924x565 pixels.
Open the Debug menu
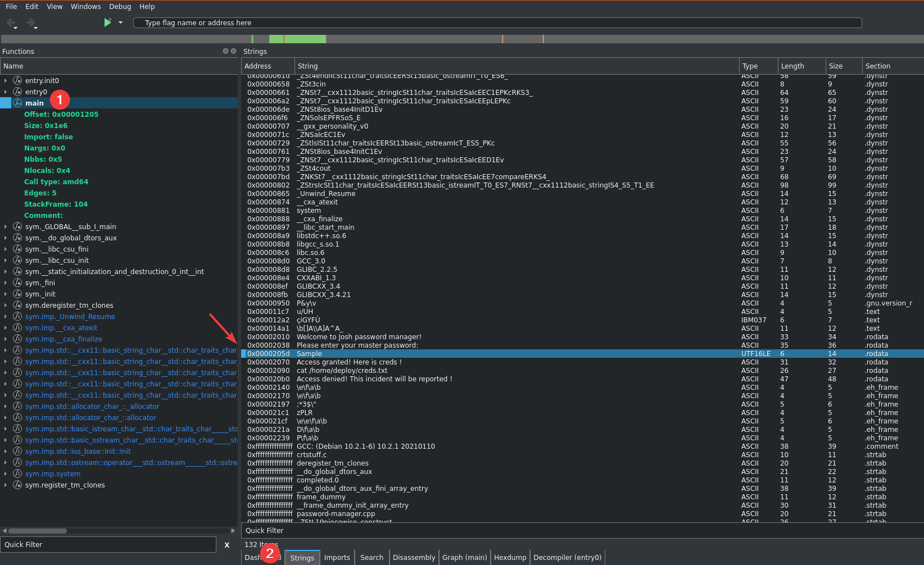point(120,7)
